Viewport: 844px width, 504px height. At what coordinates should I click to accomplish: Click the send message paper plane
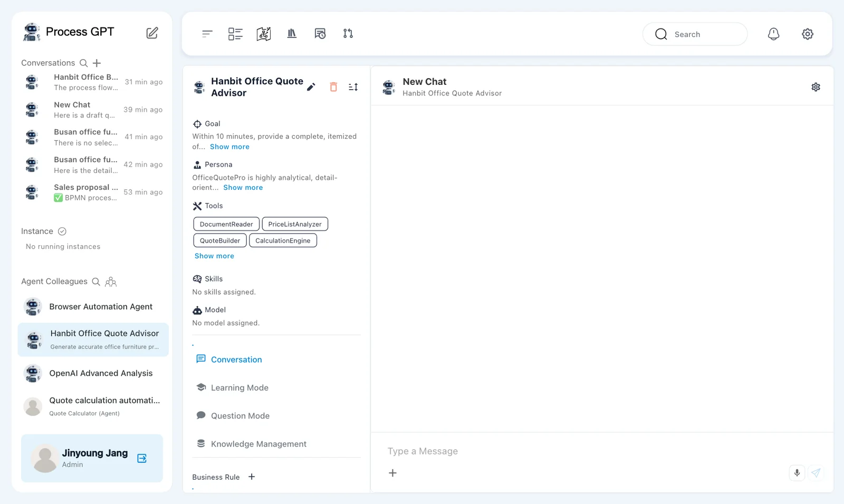[816, 473]
